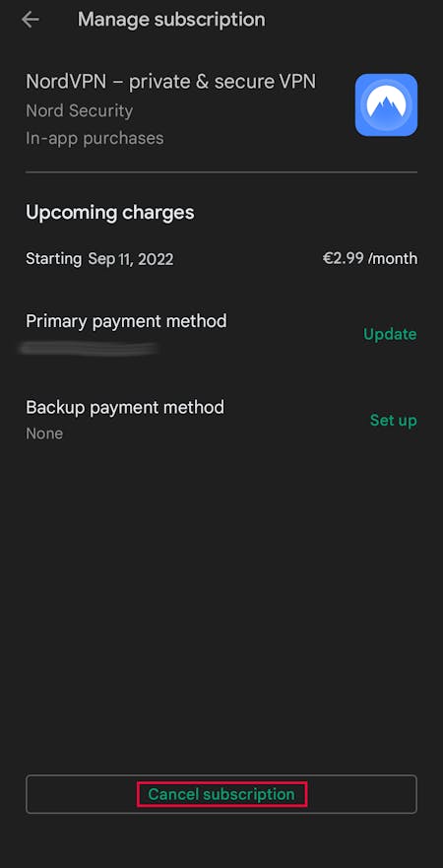Select the NordVPN – private & secure VPN title
This screenshot has width=443, height=868.
point(171,82)
